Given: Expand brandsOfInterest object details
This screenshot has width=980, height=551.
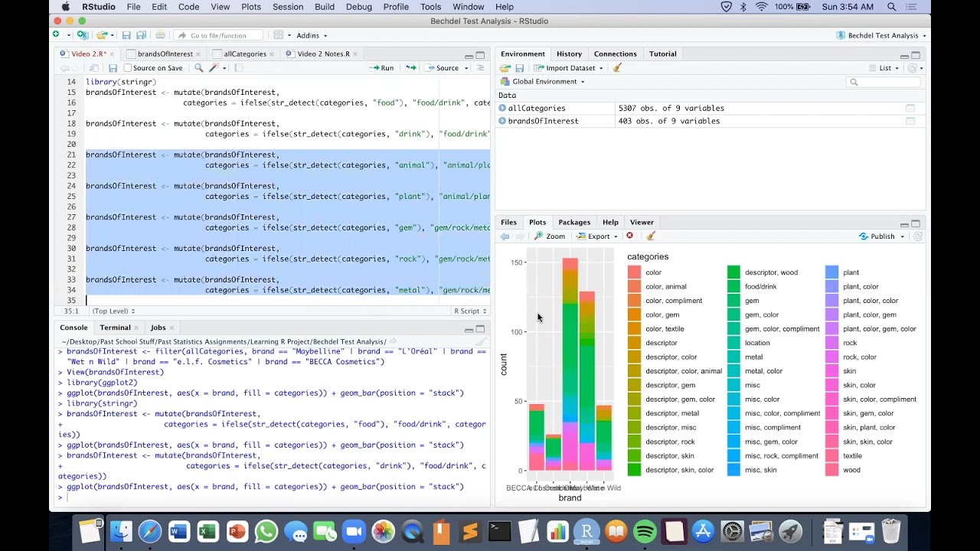Looking at the screenshot, I should [502, 121].
